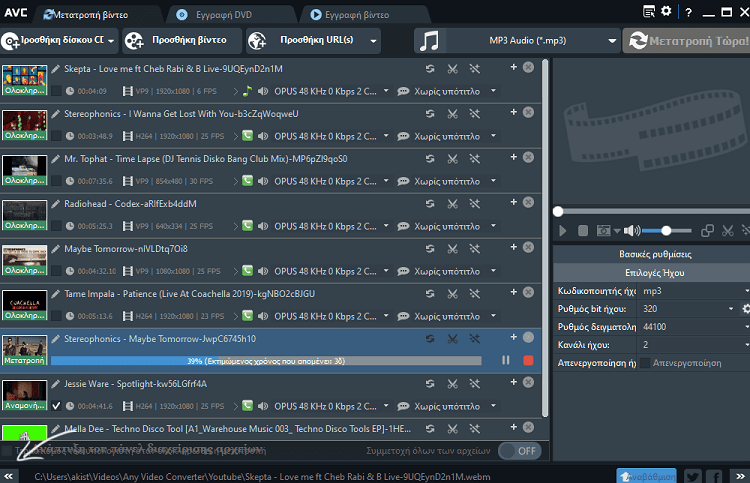
Task: Open the Ρυθμός bit ήχου 320 dropdown
Action: coord(730,309)
